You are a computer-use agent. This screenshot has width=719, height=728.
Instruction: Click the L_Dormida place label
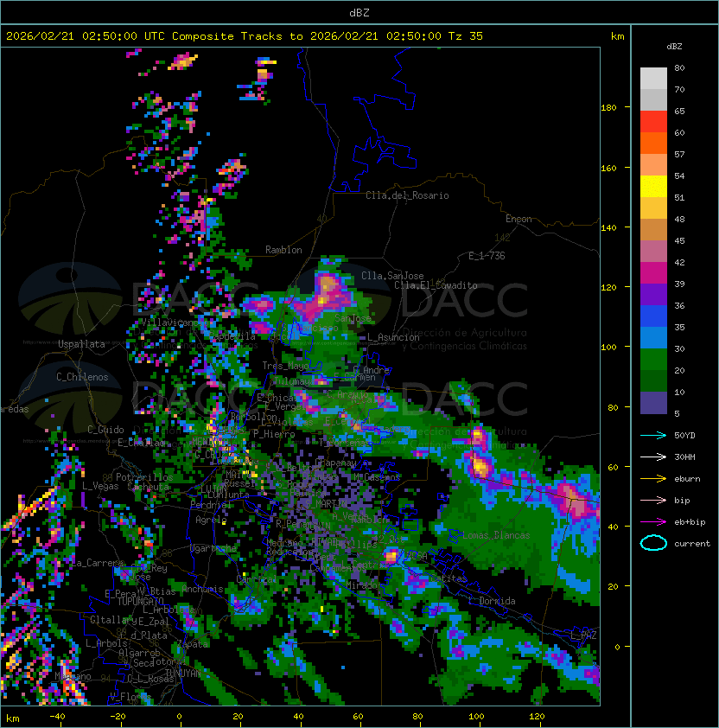pyautogui.click(x=492, y=601)
